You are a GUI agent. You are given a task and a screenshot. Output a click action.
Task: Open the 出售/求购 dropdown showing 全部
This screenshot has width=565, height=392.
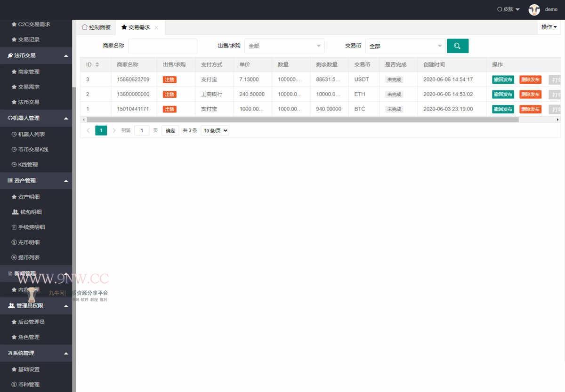point(284,46)
